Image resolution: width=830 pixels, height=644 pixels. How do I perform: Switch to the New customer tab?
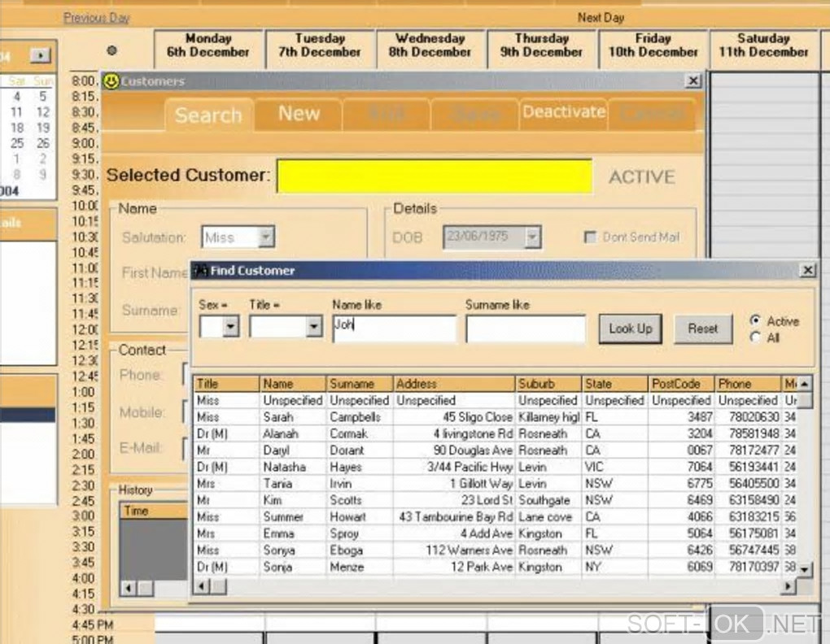299,114
